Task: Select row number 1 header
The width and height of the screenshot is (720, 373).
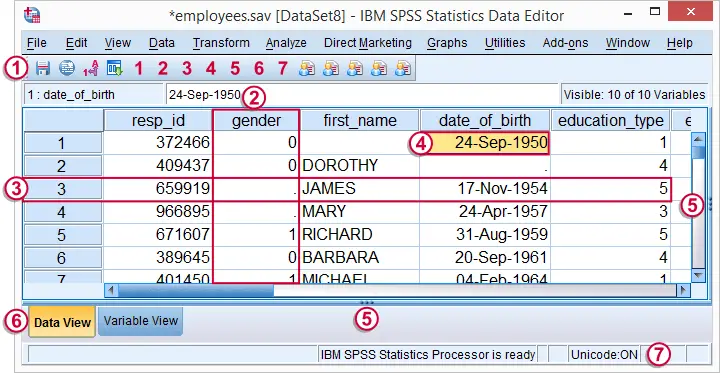Action: [63, 143]
